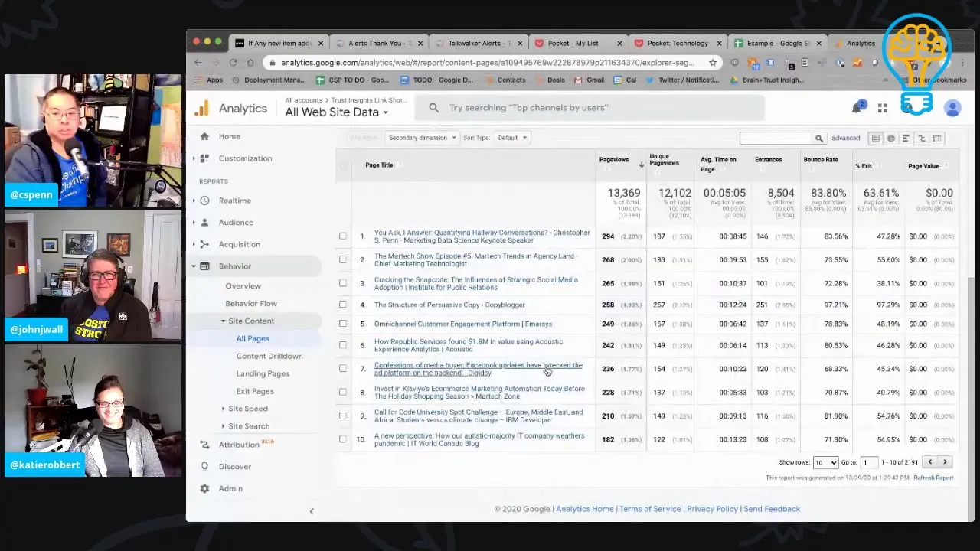Image resolution: width=980 pixels, height=551 pixels.
Task: Open the Landing Pages report
Action: point(263,373)
